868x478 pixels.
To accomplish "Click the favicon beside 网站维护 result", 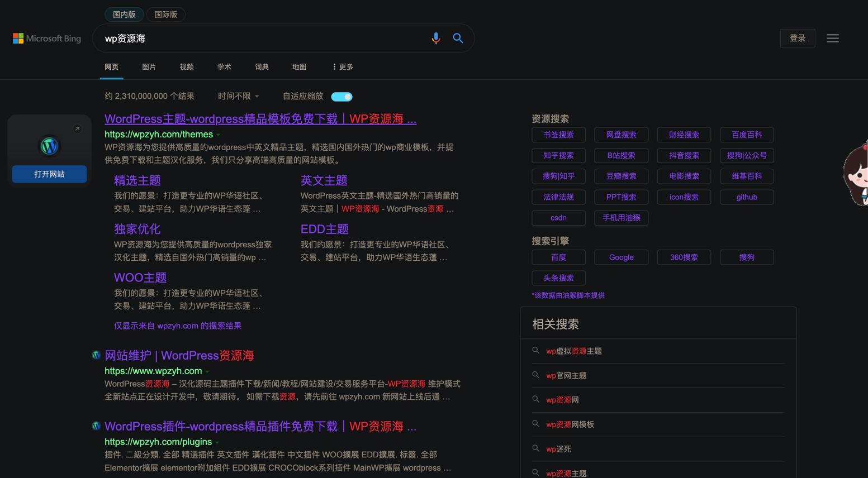I will click(x=96, y=355).
